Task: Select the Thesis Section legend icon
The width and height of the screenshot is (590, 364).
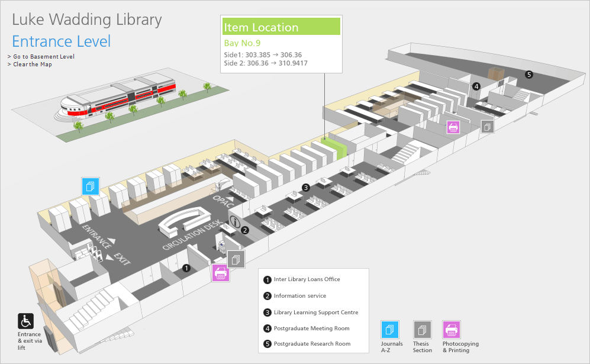Action: point(422,330)
